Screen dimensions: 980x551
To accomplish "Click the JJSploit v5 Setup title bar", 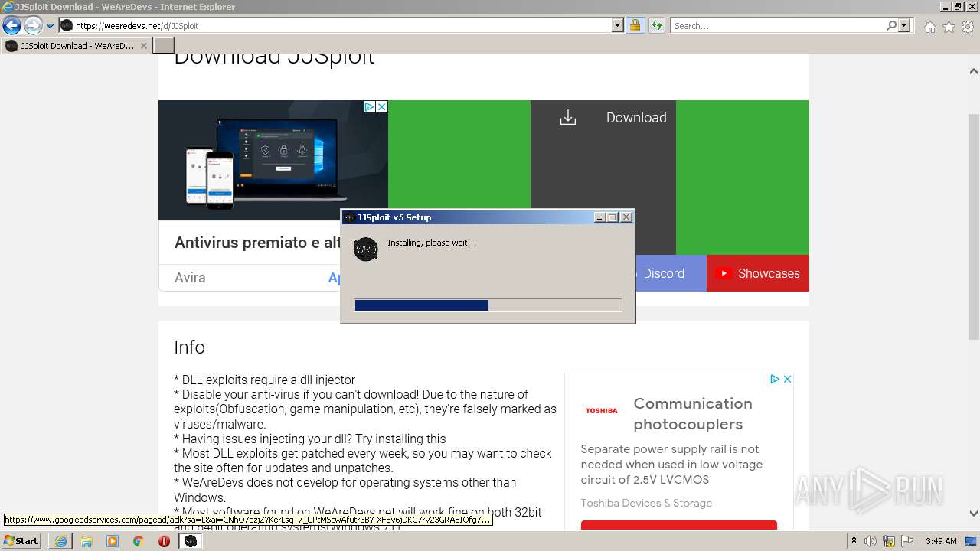I will tap(467, 217).
